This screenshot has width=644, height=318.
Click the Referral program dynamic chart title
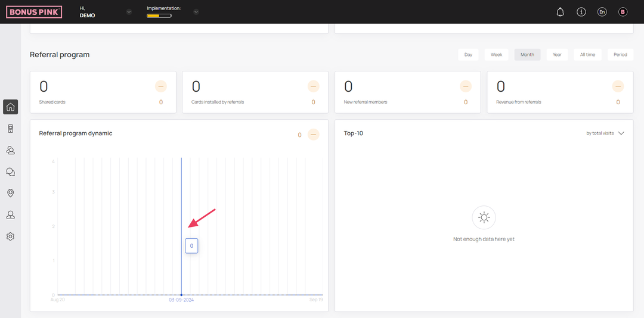tap(76, 133)
